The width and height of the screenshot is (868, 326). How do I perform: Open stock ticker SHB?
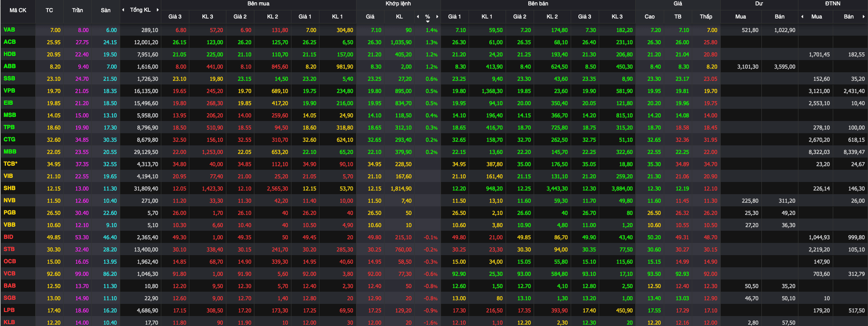click(x=9, y=188)
